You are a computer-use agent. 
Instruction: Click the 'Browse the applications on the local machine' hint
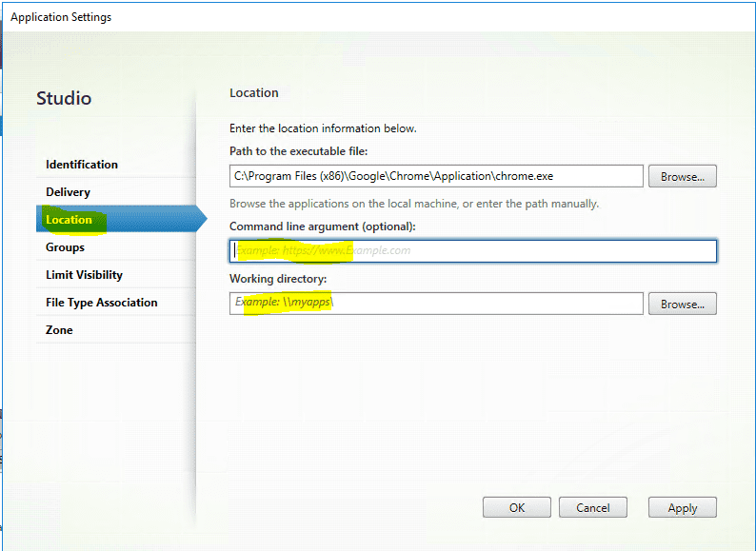[414, 204]
